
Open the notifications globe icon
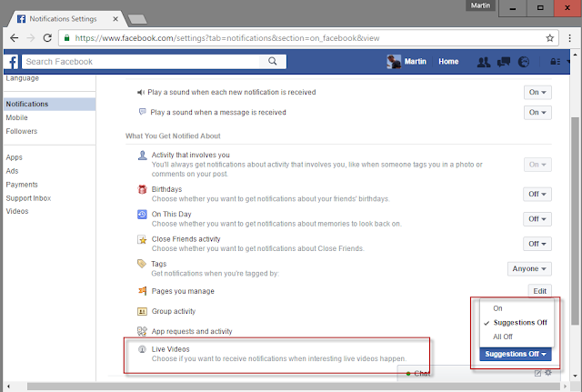coord(524,62)
